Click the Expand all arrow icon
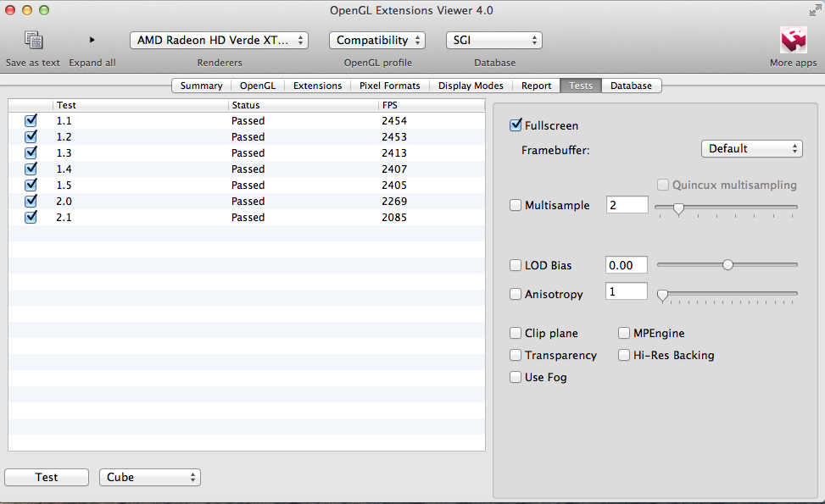Screen dimensions: 825x504 [x=92, y=40]
